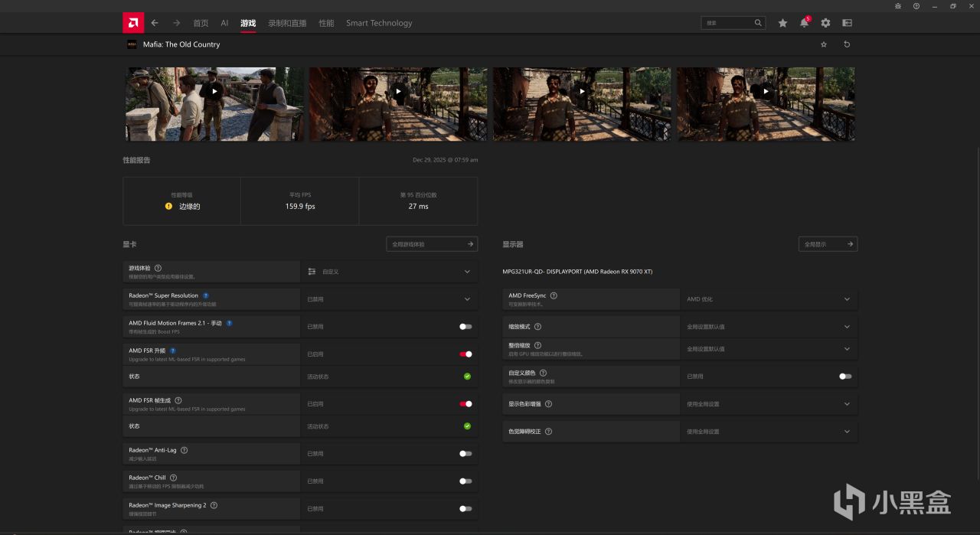This screenshot has width=980, height=535.
Task: Open the Smart Technology tab
Action: click(379, 23)
